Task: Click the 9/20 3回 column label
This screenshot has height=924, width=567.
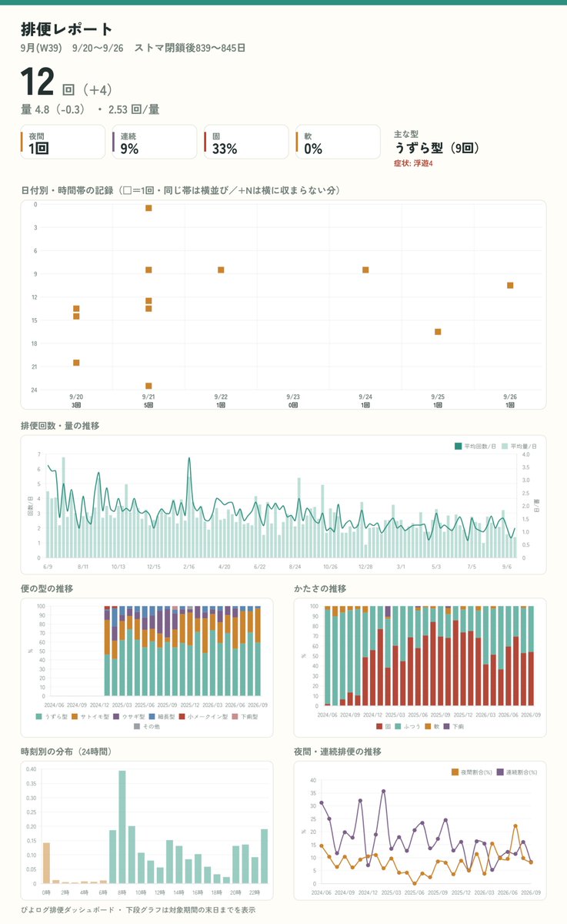Action: point(76,400)
